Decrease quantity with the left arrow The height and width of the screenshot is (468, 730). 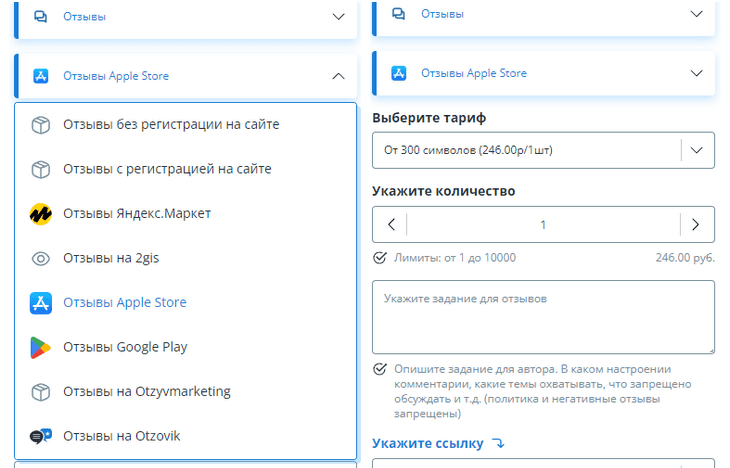390,225
